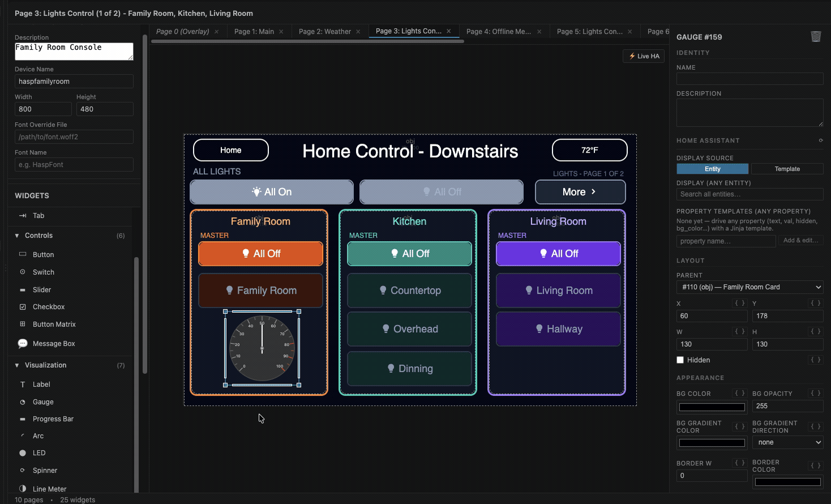
Task: Switch to Page 5: Lights Con... tab
Action: [590, 32]
